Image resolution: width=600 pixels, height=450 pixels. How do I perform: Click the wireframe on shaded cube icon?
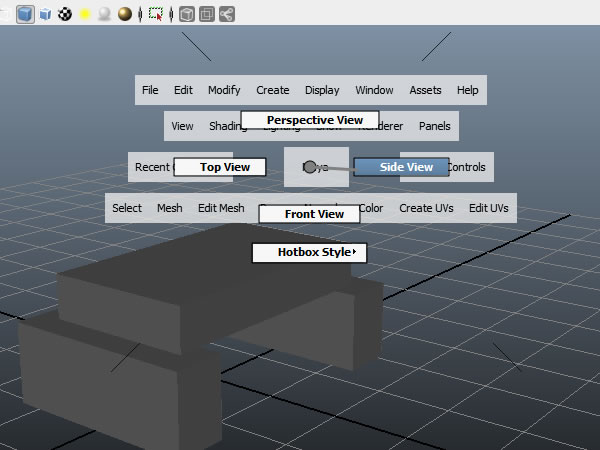(x=45, y=14)
